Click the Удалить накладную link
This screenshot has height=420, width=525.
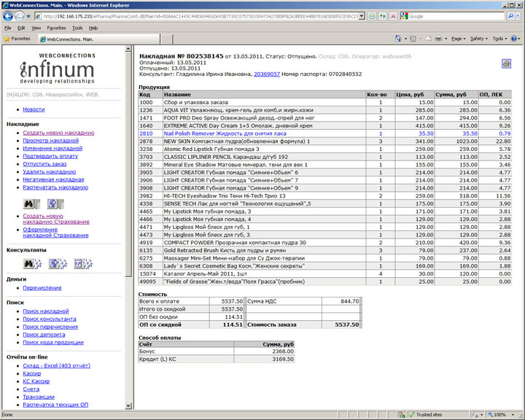(x=50, y=172)
